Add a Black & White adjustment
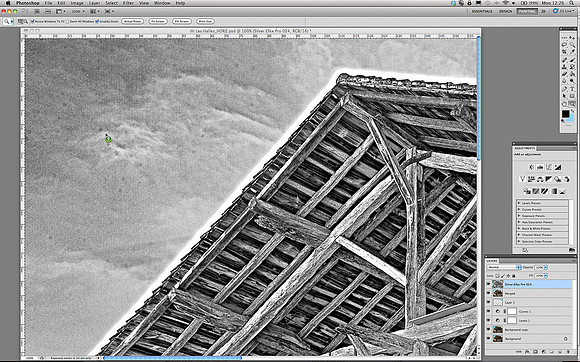Screen dimensions: 580x362 point(549,179)
